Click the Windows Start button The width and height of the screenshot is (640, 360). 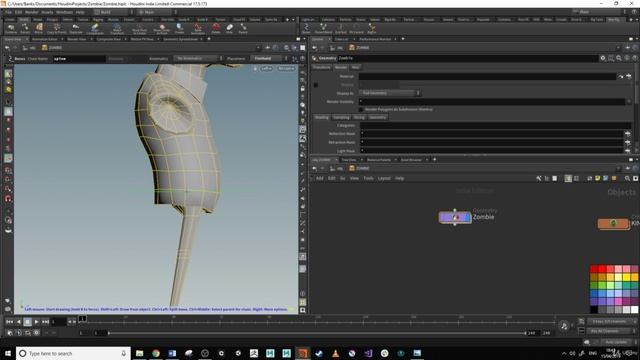[x=7, y=353]
